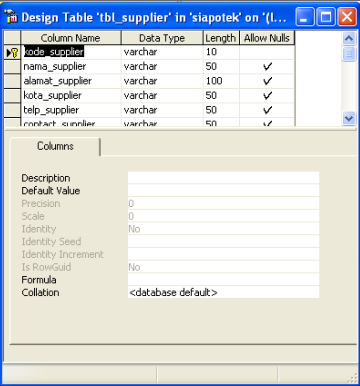This screenshot has width=360, height=386.
Task: Click the scroll up arrow of column grid
Action: point(349,38)
